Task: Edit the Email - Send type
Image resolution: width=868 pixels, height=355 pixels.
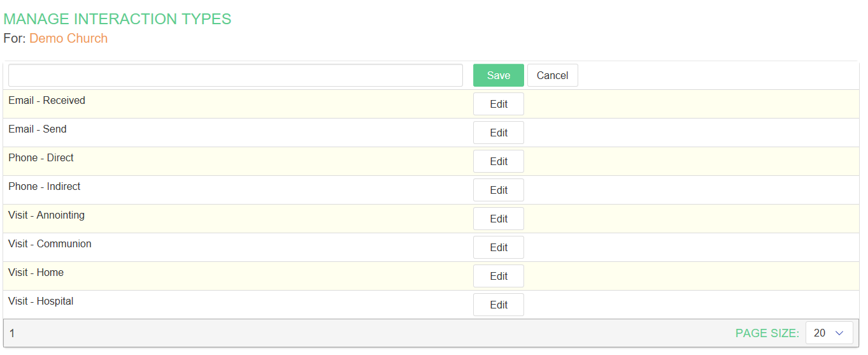Action: [x=498, y=133]
